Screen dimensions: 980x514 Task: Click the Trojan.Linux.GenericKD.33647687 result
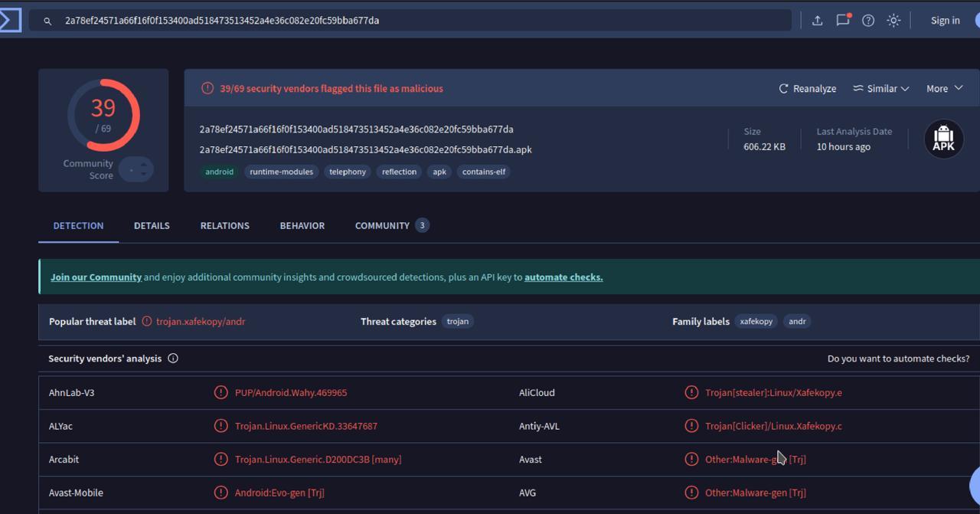tap(306, 426)
